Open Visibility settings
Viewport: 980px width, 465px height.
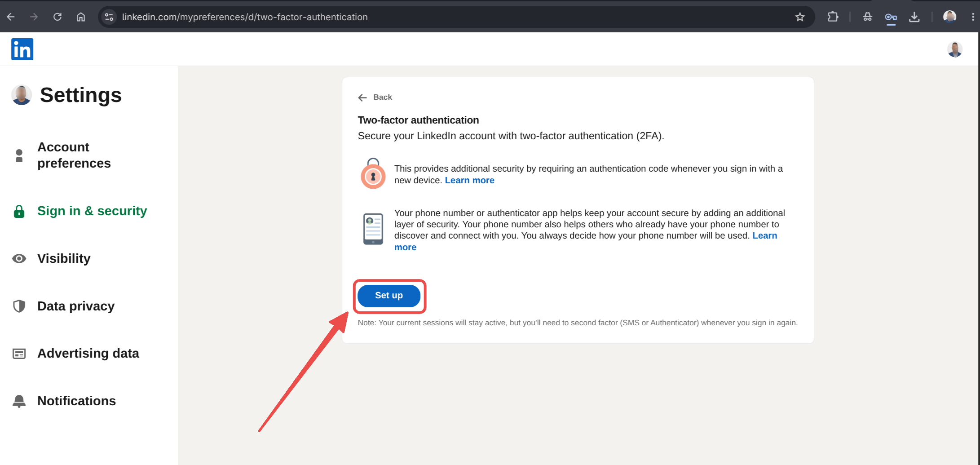click(64, 258)
